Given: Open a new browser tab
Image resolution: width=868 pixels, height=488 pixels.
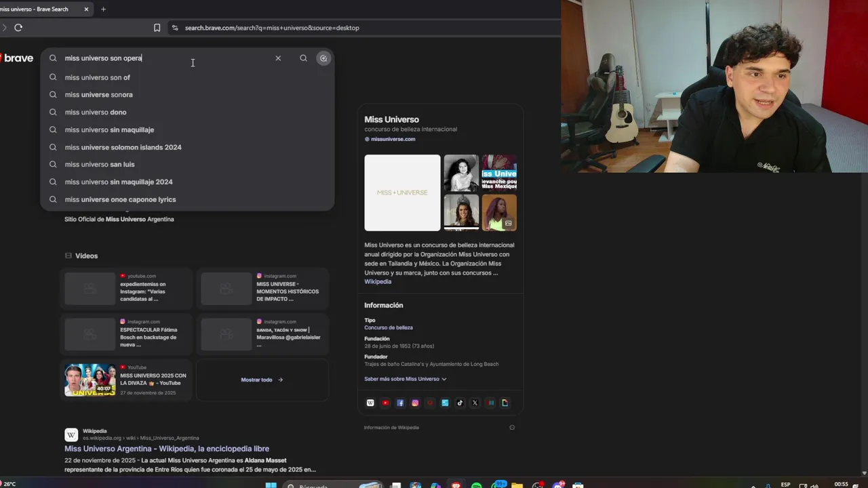Looking at the screenshot, I should (x=103, y=9).
